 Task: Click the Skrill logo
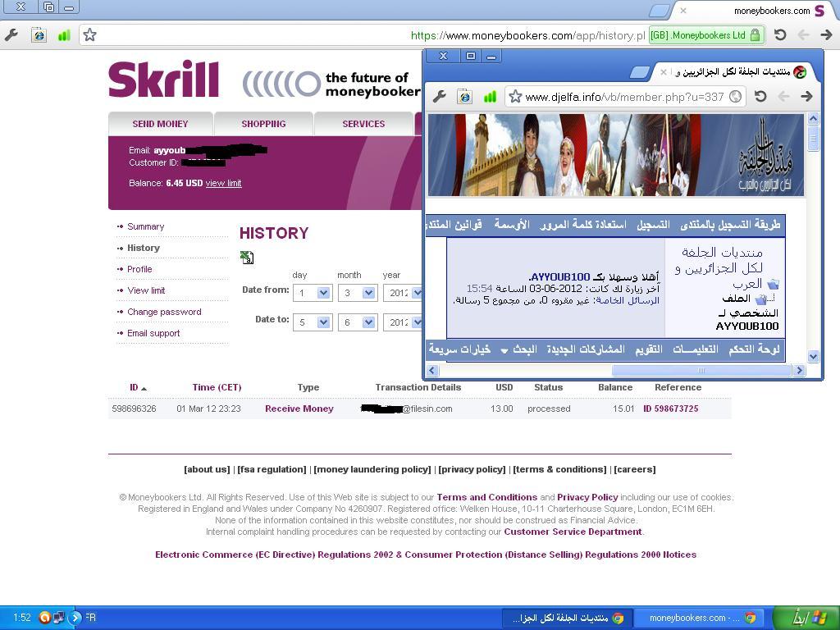(163, 79)
